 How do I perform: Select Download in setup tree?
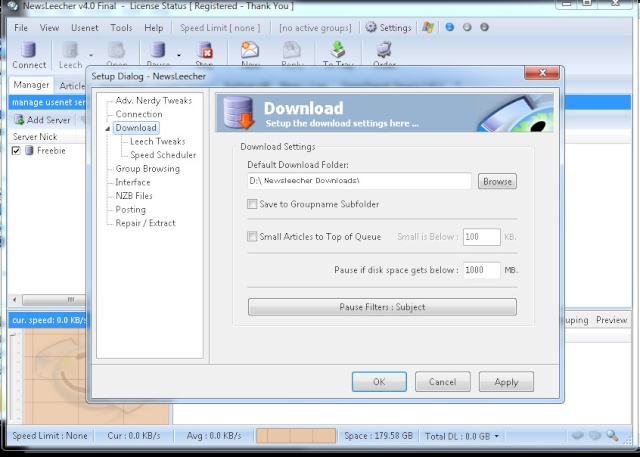(136, 128)
